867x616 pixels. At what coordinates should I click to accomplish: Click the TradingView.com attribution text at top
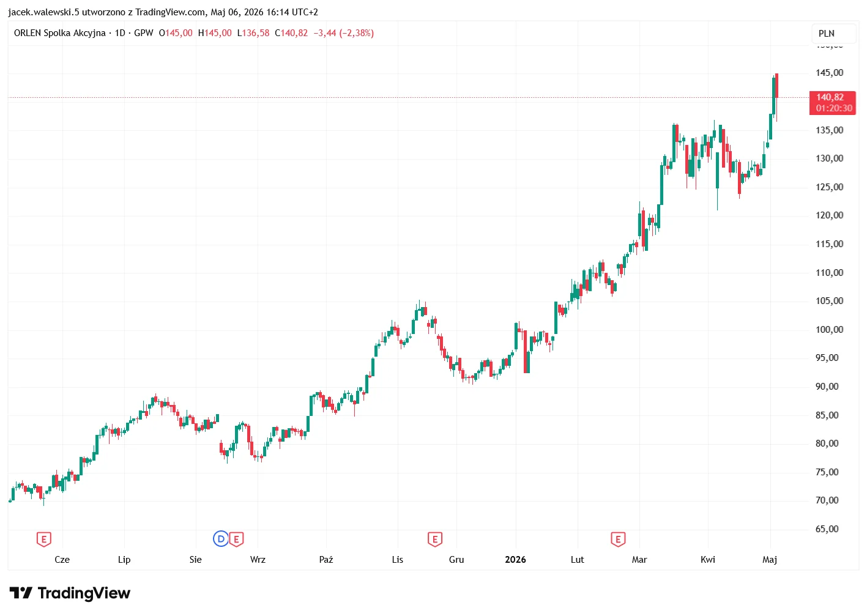point(170,12)
